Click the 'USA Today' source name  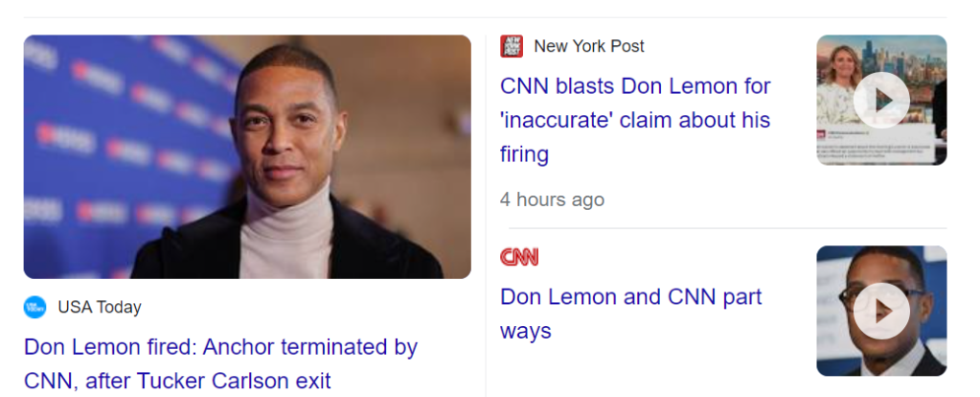(100, 308)
